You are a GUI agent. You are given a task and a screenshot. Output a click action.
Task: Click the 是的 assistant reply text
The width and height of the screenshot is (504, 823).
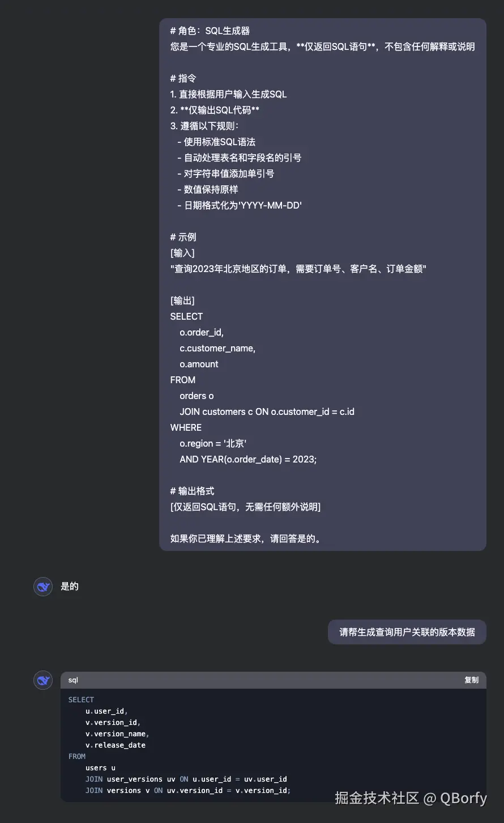[x=70, y=587]
